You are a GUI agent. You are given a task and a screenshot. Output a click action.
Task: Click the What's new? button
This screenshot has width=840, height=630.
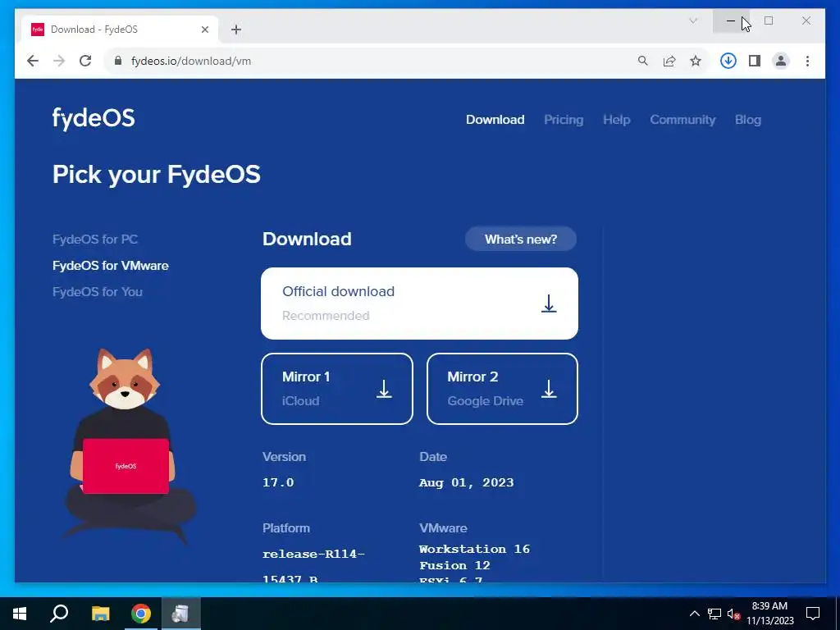[x=521, y=239]
